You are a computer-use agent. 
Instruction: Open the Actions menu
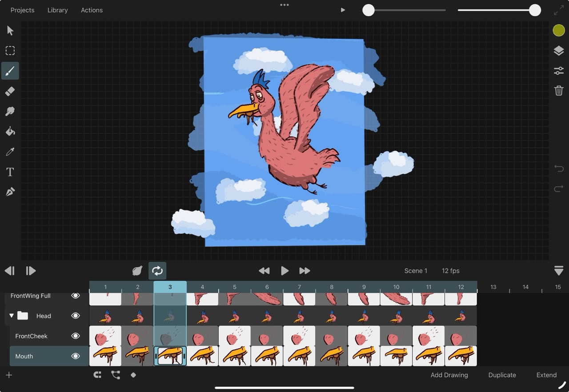(92, 10)
